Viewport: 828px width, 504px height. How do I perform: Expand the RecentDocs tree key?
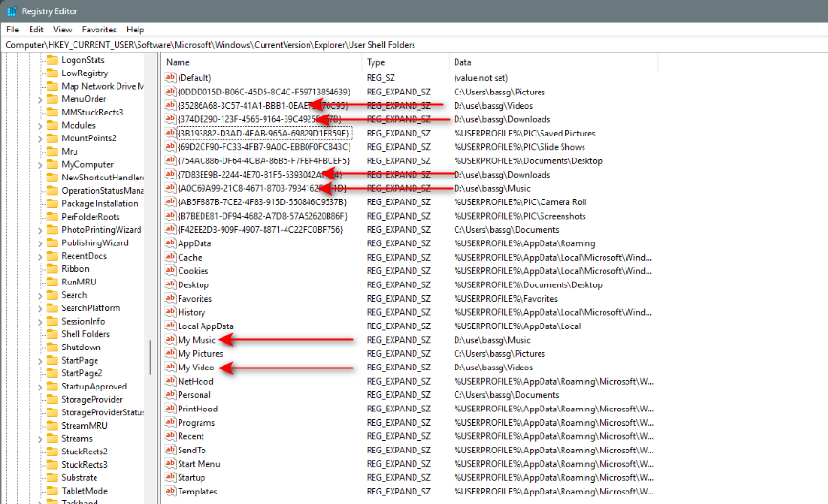click(x=40, y=257)
